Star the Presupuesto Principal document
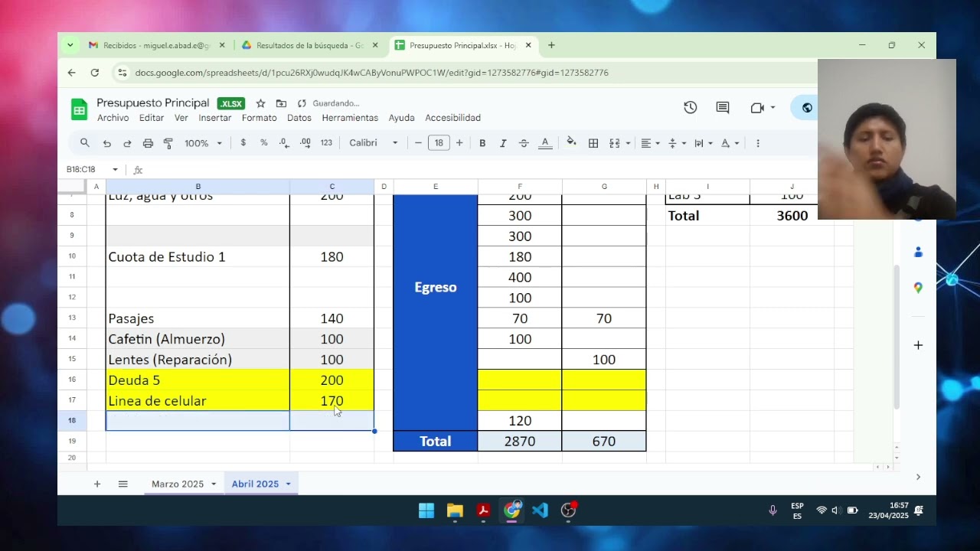The height and width of the screenshot is (551, 980). [260, 103]
